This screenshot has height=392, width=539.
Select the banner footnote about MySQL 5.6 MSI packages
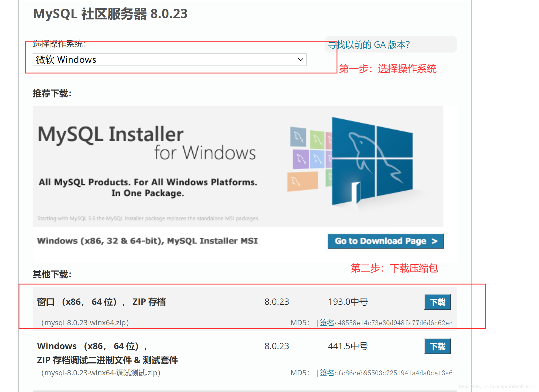(148, 218)
